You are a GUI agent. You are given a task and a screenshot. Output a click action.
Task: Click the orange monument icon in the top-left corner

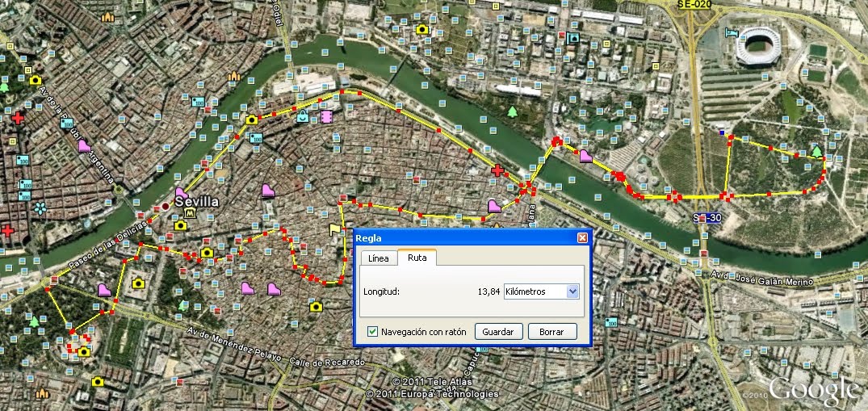(x=108, y=17)
